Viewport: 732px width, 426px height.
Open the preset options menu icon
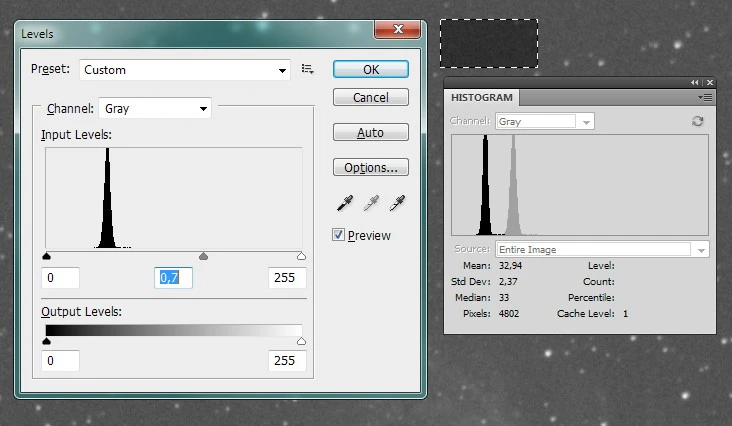point(307,70)
